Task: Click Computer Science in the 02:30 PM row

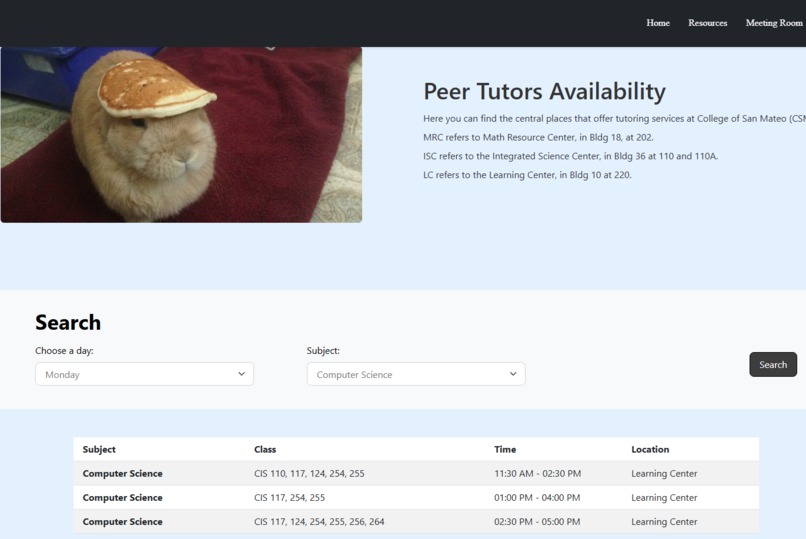Action: 122,522
